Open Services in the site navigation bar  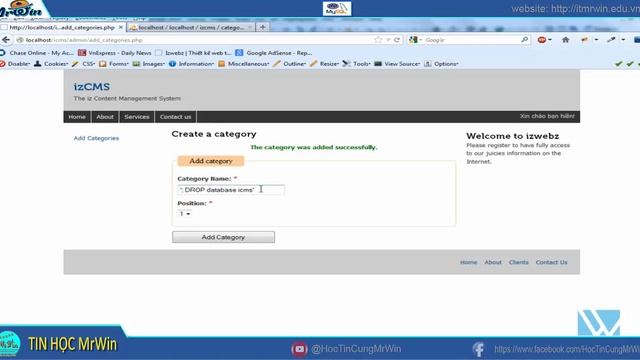(x=137, y=117)
